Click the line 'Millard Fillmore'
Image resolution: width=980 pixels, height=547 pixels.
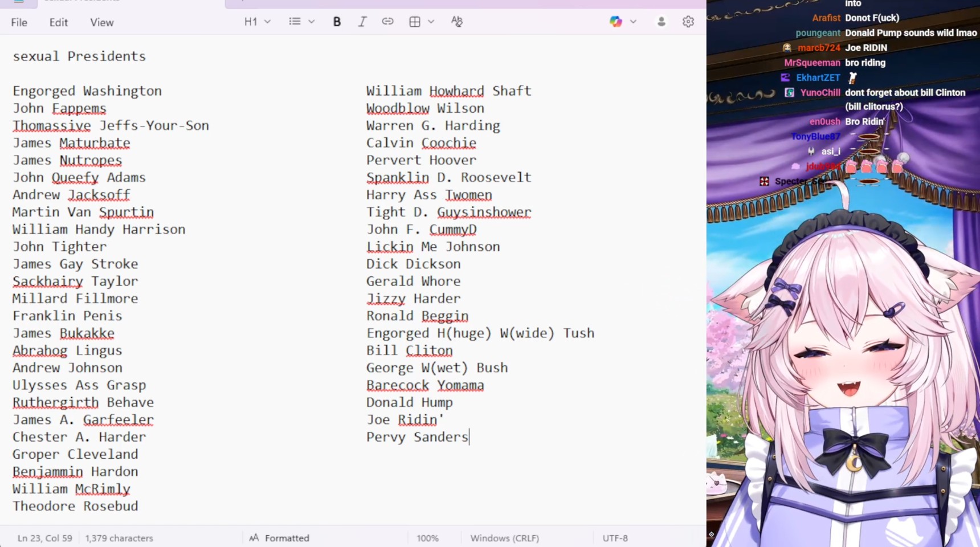(75, 299)
